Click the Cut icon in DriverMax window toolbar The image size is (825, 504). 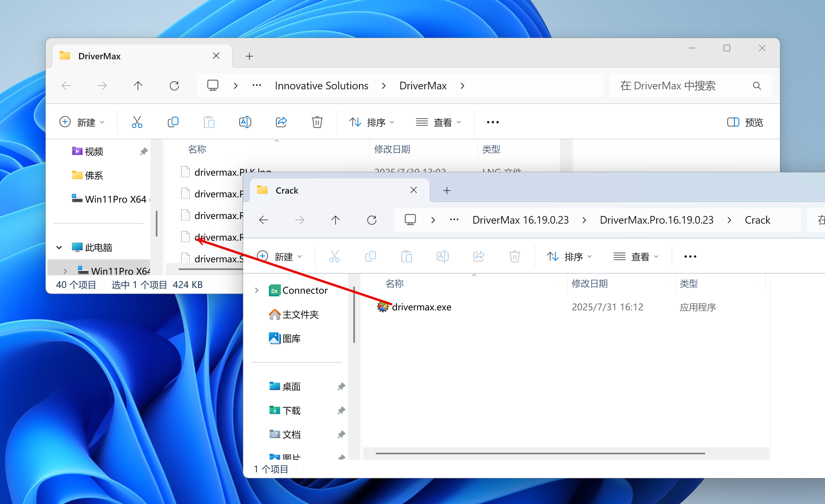click(x=137, y=122)
